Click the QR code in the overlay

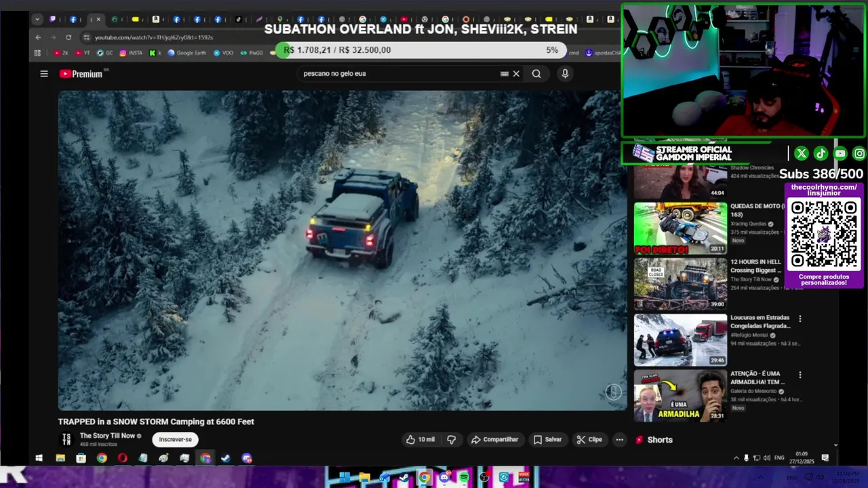coord(823,235)
